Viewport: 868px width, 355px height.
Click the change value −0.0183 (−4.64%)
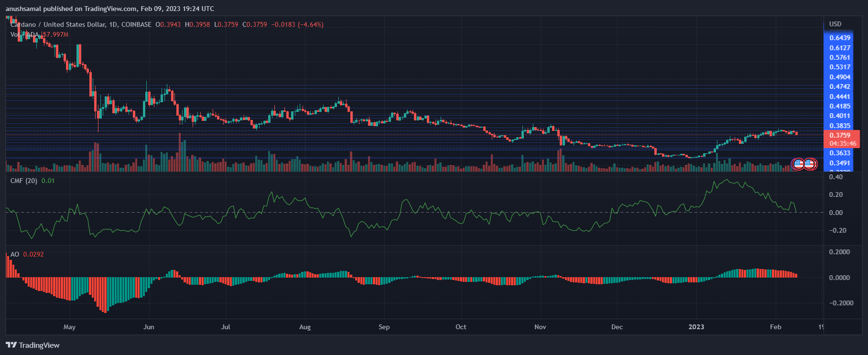[297, 24]
